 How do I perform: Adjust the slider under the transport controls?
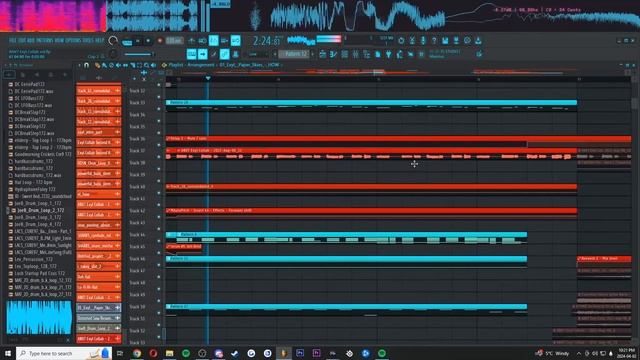pyautogui.click(x=138, y=54)
